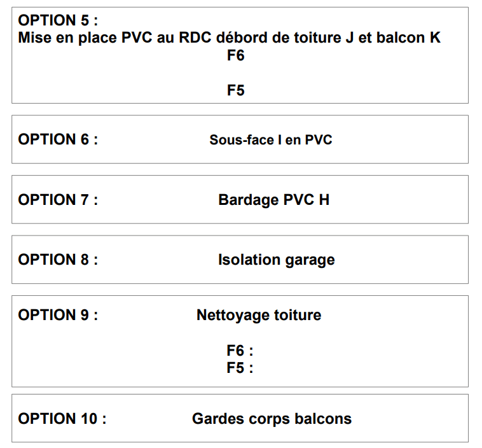Click the Nettoyage toiture text
The image size is (482, 448).
[259, 316]
